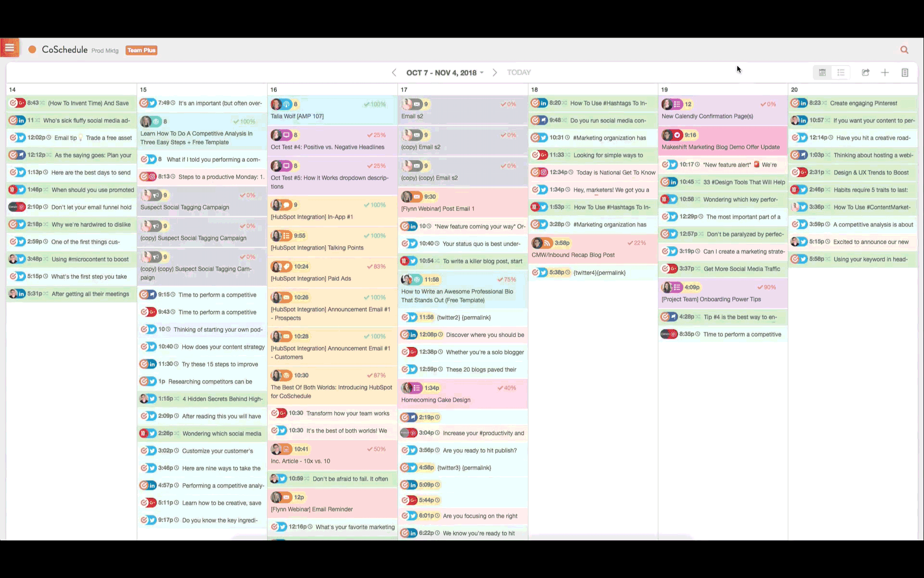Image resolution: width=924 pixels, height=578 pixels.
Task: Toggle completion check on Email s2 card
Action: tap(503, 104)
